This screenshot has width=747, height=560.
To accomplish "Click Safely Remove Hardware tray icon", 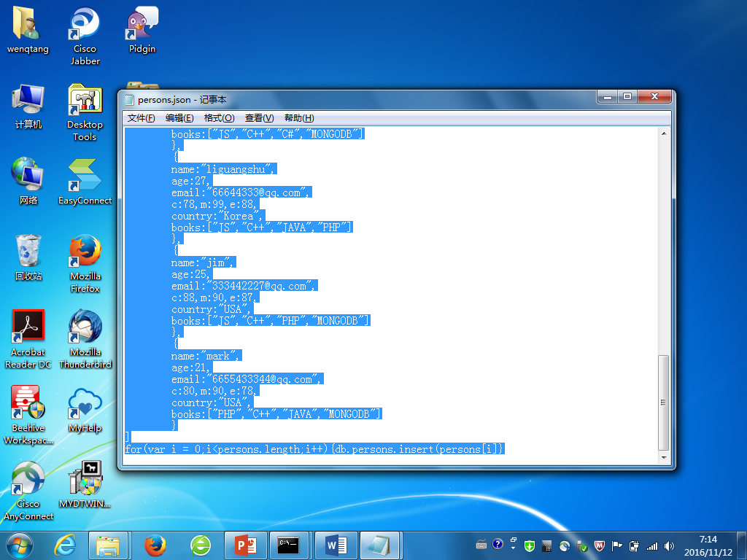I will [x=581, y=546].
